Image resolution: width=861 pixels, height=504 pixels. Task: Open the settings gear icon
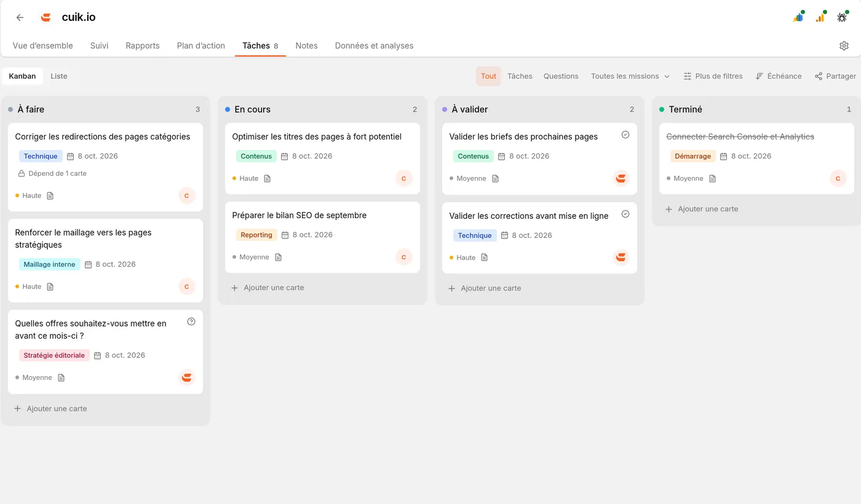click(x=844, y=45)
